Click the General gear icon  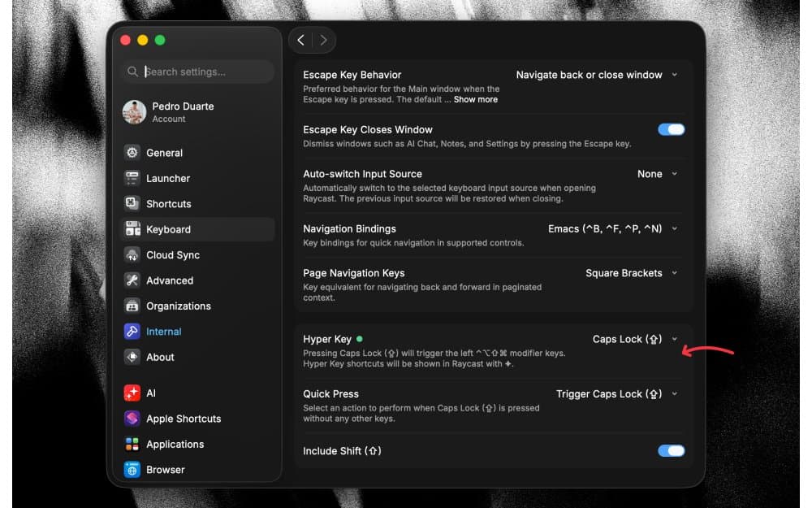point(132,153)
